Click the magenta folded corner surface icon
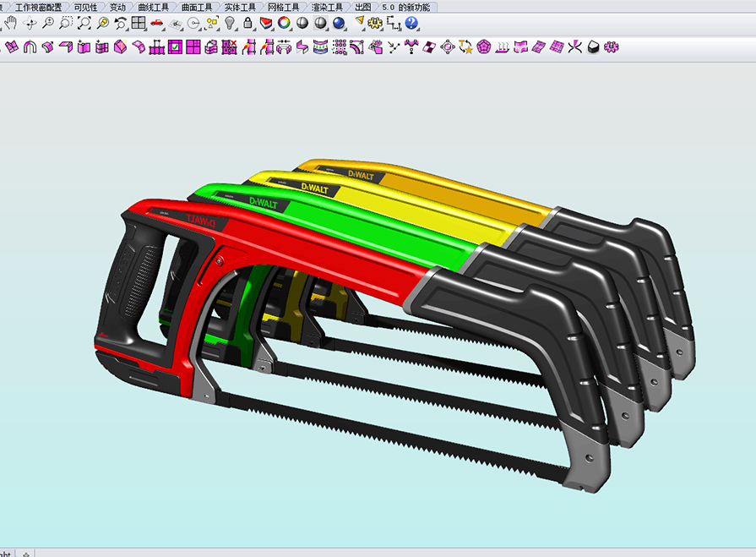The width and height of the screenshot is (756, 557). 66,46
